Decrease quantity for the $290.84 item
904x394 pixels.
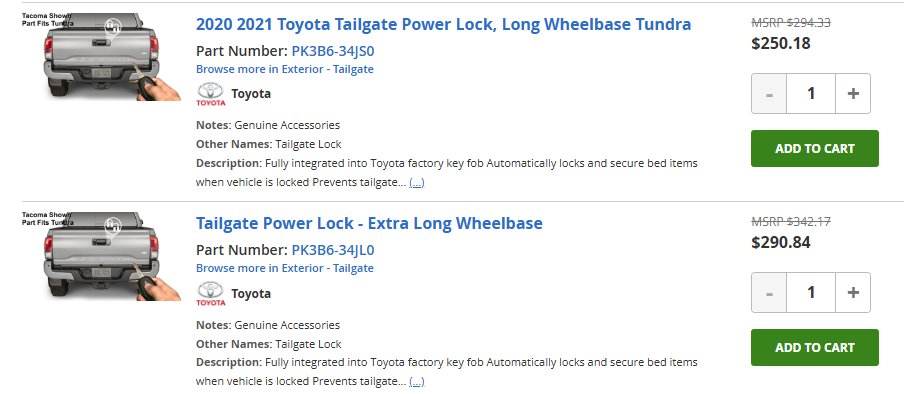coord(769,292)
